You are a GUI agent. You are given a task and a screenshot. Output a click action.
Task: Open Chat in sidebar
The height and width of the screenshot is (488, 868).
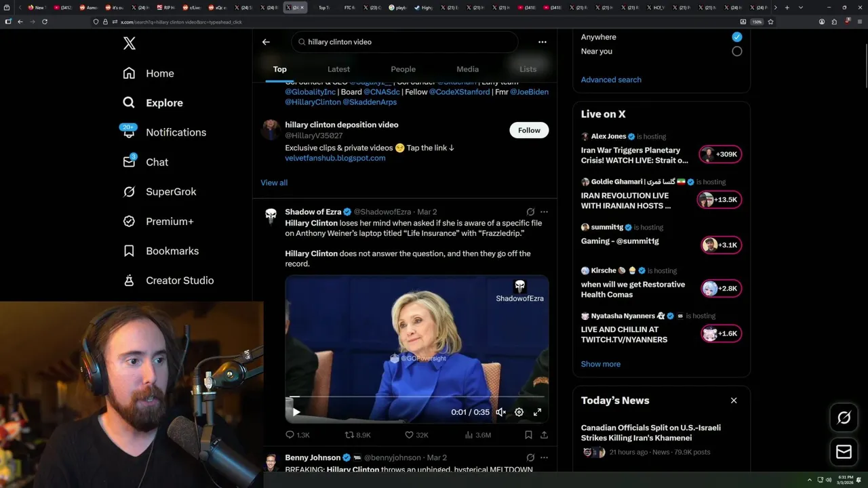[145, 162]
